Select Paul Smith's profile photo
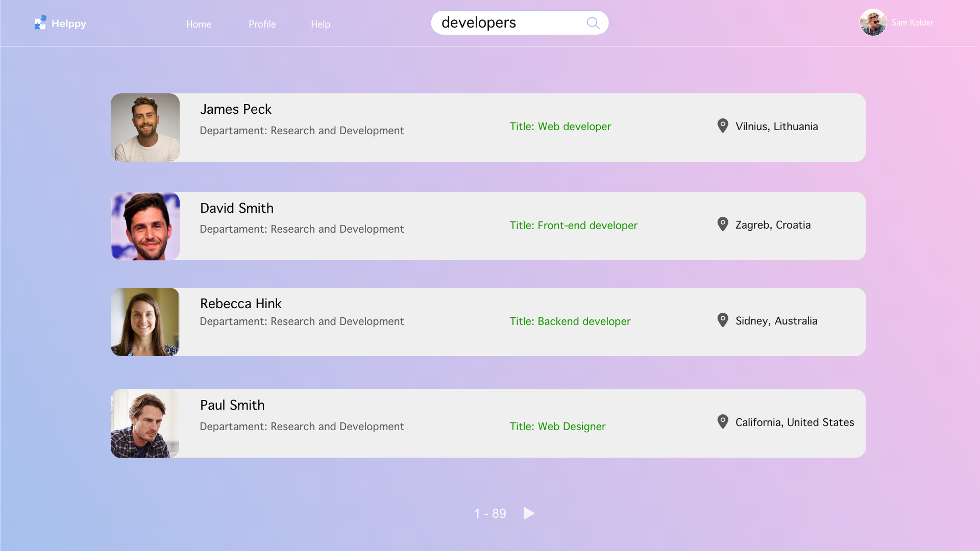Screen dimensions: 980x551 click(x=145, y=423)
